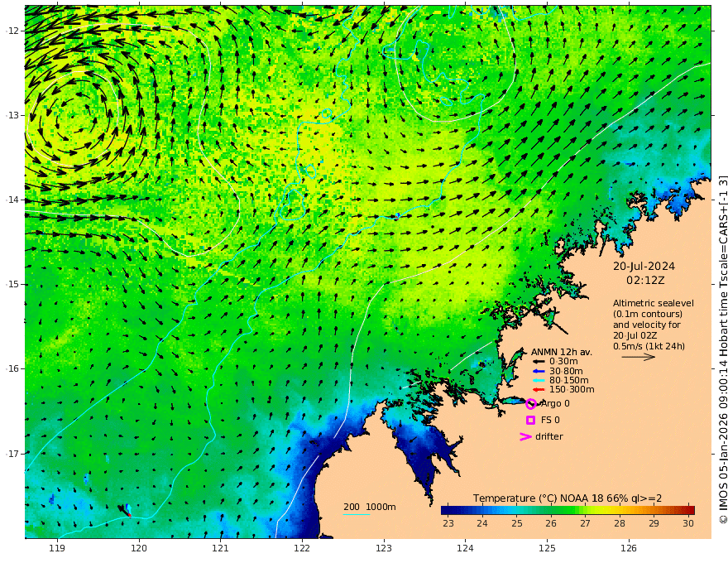Click the latitude axis label -16
This screenshot has height=563, width=728.
pyautogui.click(x=12, y=368)
